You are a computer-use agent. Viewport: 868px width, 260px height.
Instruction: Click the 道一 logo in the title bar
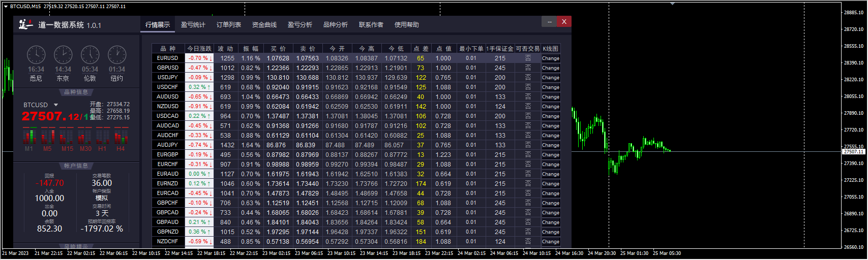pos(26,24)
